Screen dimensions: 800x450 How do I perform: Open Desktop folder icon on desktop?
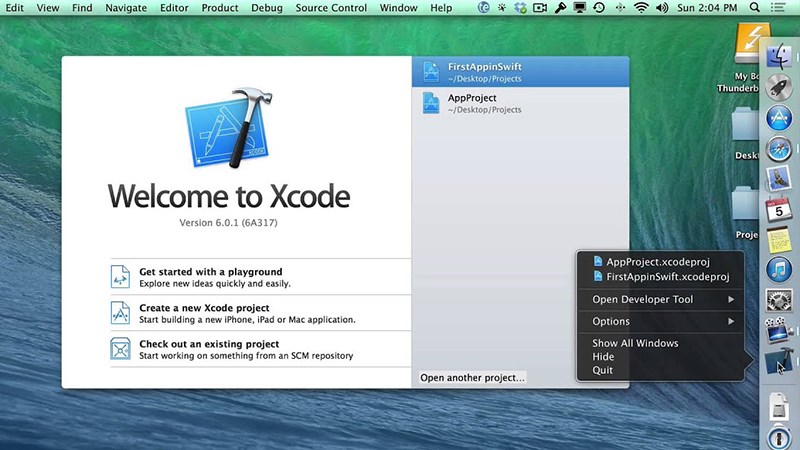(745, 124)
